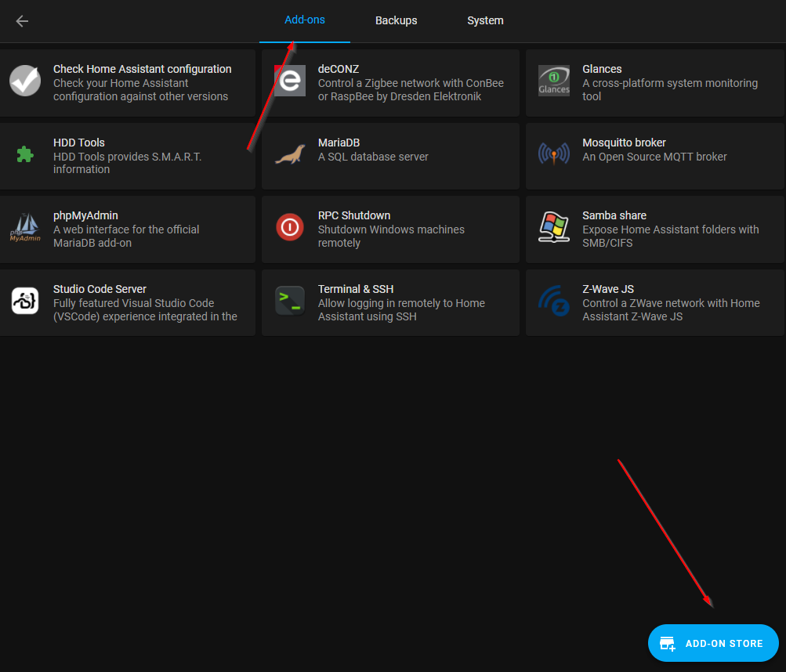Click 'A web interface for the official' text
Image resolution: width=786 pixels, height=672 pixels.
[126, 236]
